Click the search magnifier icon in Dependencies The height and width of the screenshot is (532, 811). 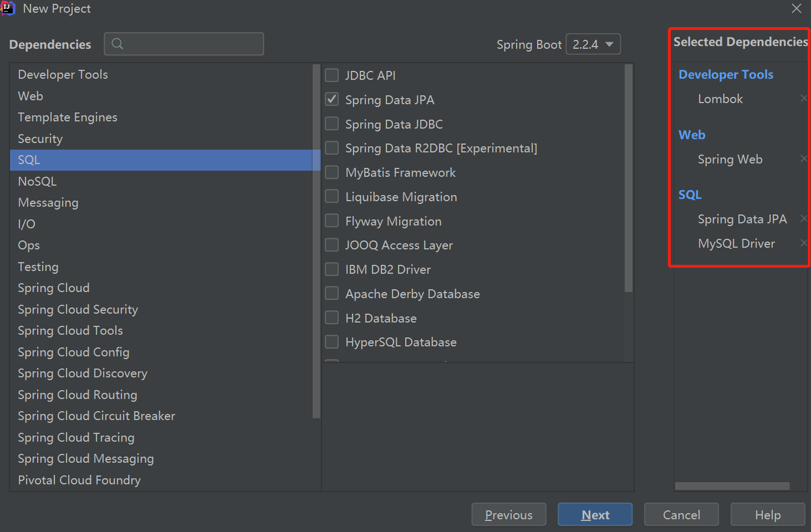(x=117, y=44)
